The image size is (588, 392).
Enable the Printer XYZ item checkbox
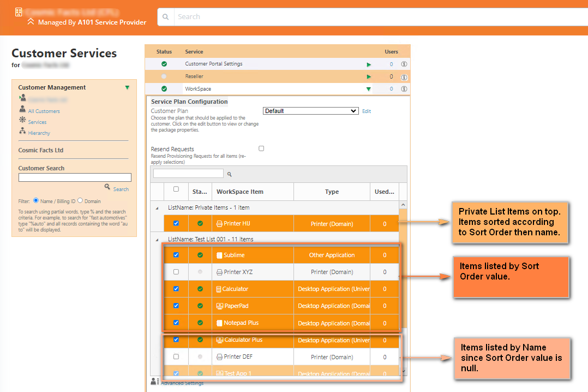click(176, 271)
